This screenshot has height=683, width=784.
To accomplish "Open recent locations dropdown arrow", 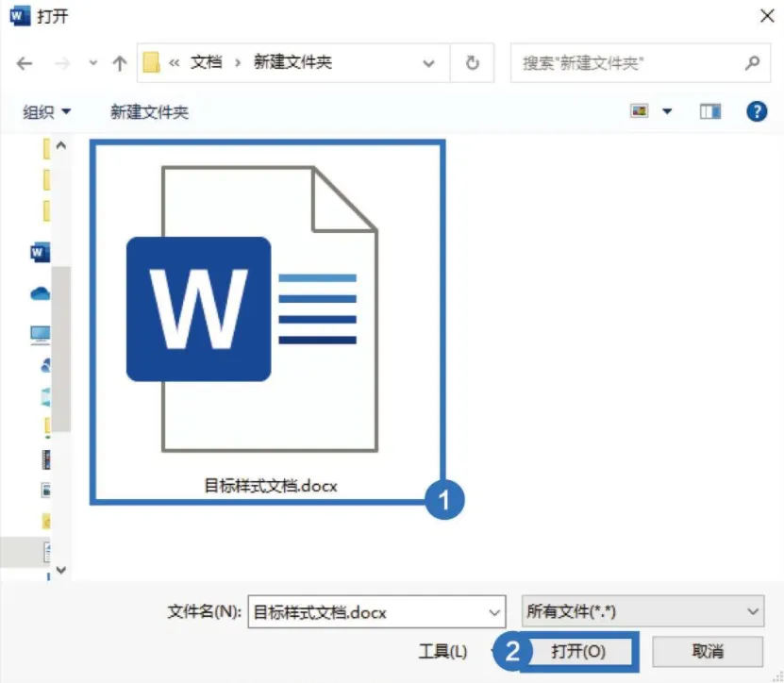I will click(93, 63).
